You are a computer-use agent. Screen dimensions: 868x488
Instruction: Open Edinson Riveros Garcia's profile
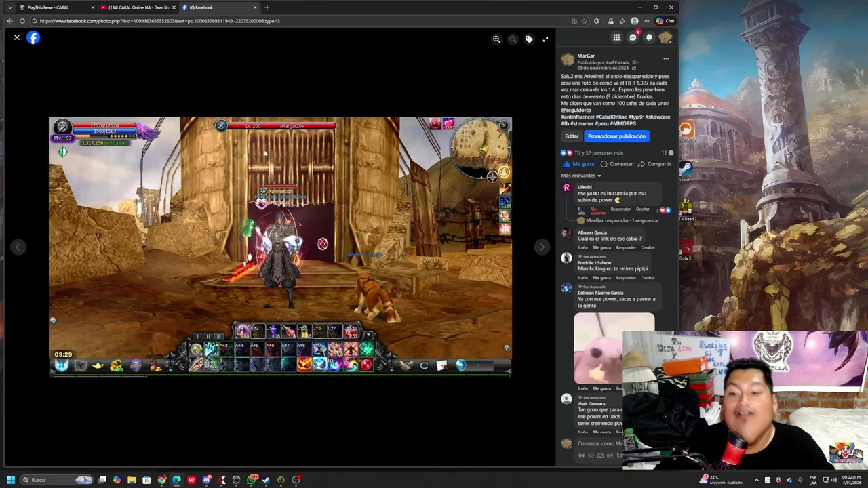click(600, 293)
